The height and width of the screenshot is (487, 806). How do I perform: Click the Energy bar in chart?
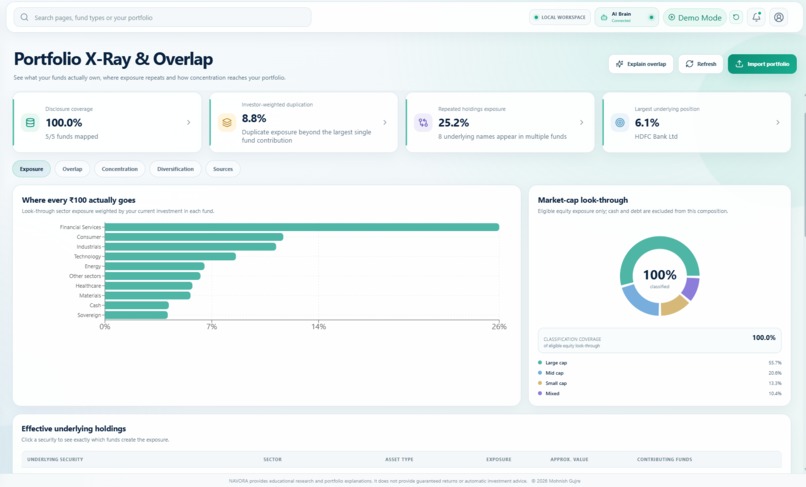click(x=154, y=266)
